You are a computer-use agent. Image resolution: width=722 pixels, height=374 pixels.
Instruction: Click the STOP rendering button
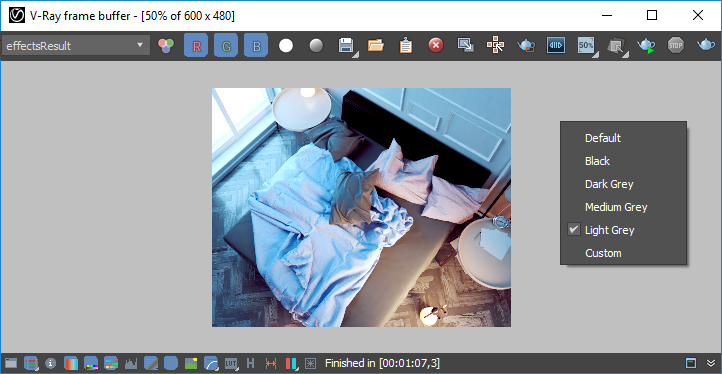click(675, 46)
